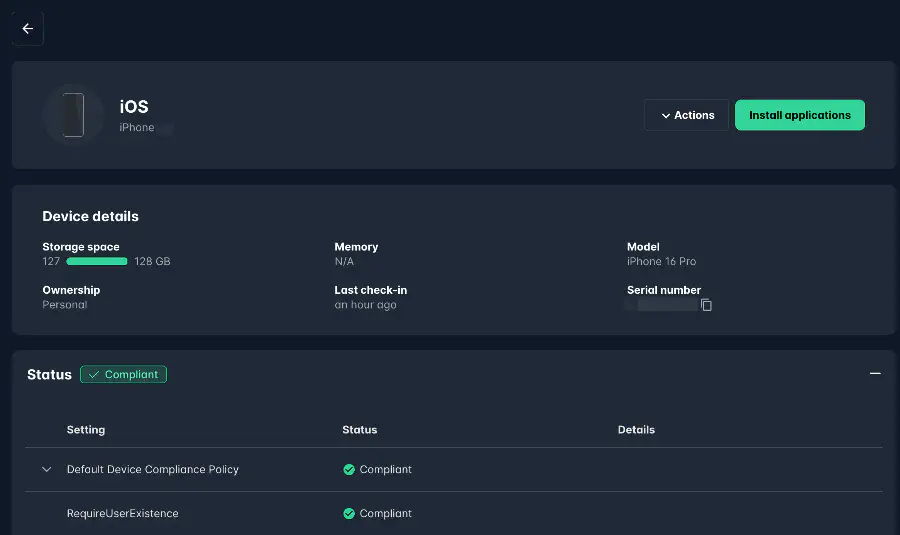Screen dimensions: 900x535
Task: Click the Default Device Compliance Policy label
Action: pyautogui.click(x=153, y=470)
